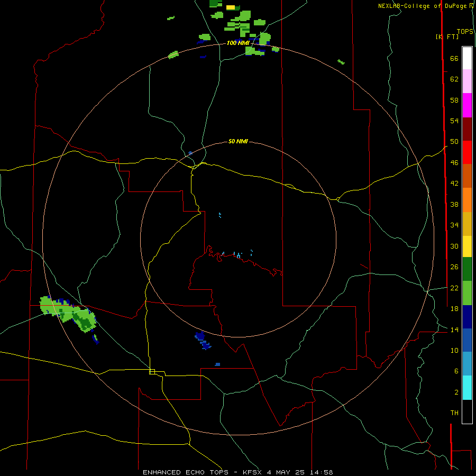
Task: Select the yellow legend swatch
Action: coord(467,246)
